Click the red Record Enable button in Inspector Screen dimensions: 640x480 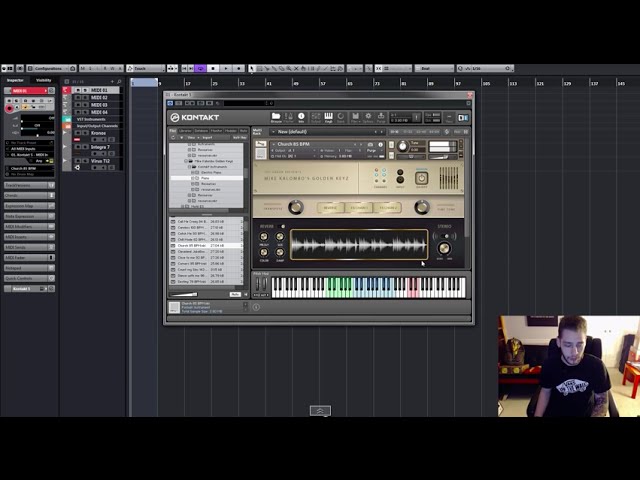coord(9,109)
